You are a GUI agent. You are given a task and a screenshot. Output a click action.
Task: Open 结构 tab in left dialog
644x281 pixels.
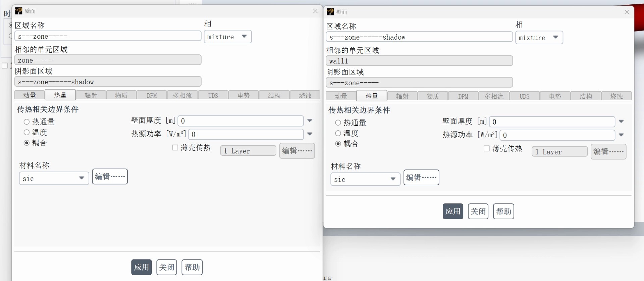[274, 95]
